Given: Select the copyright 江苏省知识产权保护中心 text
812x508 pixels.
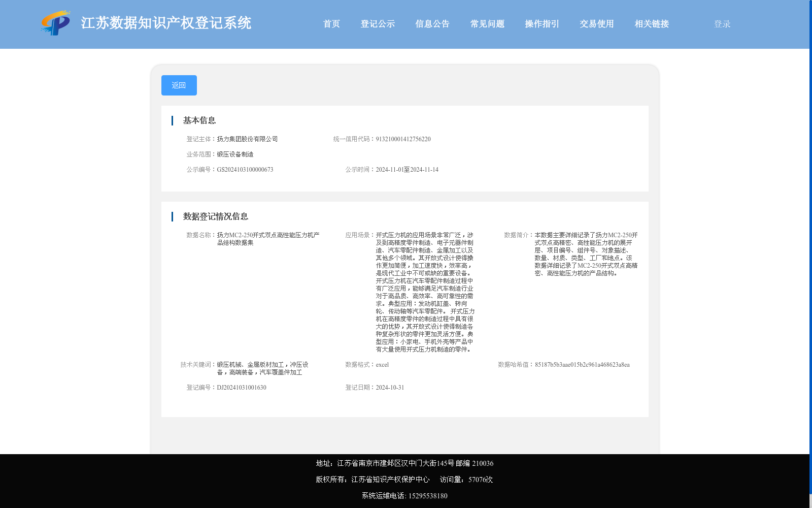Looking at the screenshot, I should coord(390,480).
